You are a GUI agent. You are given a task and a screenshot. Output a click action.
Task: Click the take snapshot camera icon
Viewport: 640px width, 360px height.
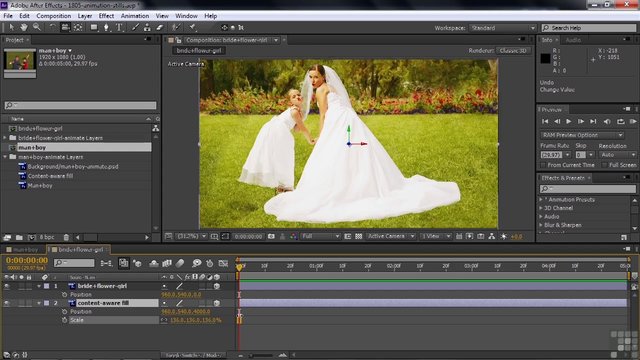pyautogui.click(x=271, y=236)
